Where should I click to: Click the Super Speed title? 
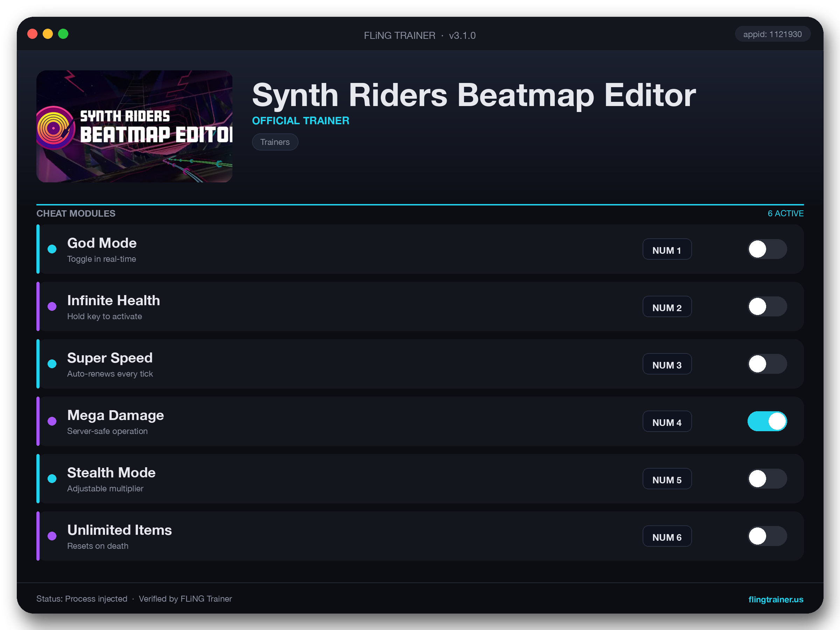pyautogui.click(x=110, y=358)
